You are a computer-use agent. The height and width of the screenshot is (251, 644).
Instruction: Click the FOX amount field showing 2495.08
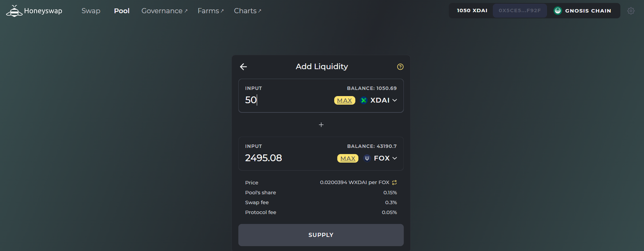tap(288, 158)
